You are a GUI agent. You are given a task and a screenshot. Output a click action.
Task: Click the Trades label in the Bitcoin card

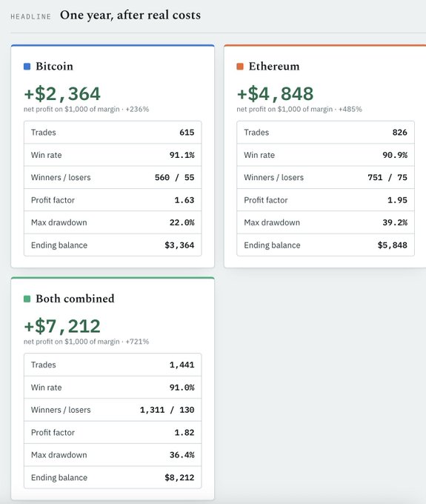(44, 133)
